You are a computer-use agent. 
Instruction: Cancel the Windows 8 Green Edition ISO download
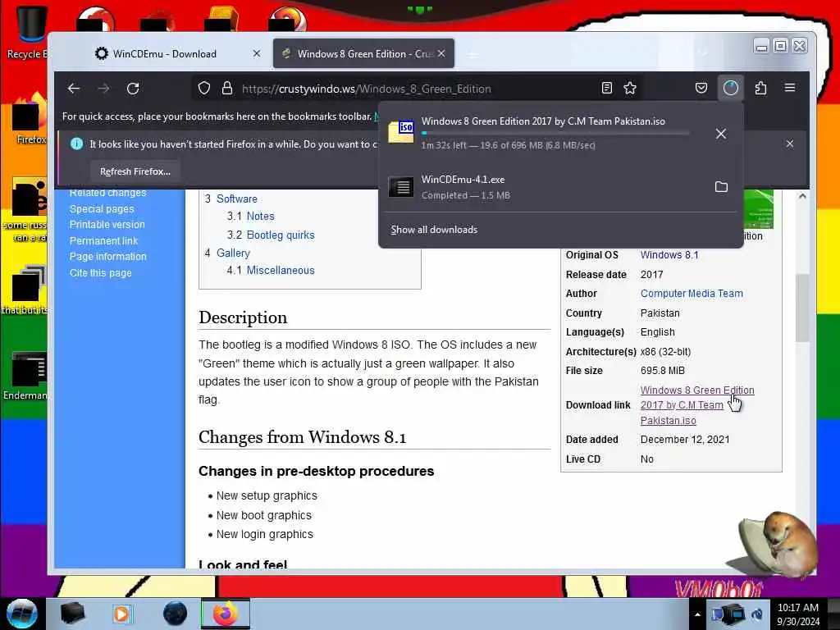721,134
